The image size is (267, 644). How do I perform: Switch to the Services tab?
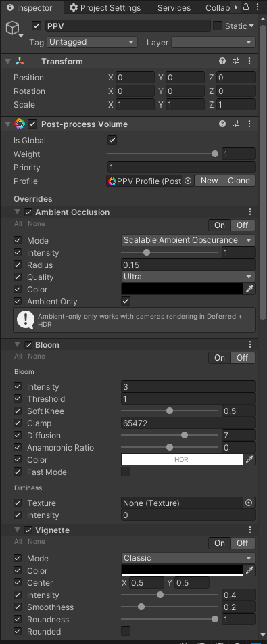tap(174, 7)
